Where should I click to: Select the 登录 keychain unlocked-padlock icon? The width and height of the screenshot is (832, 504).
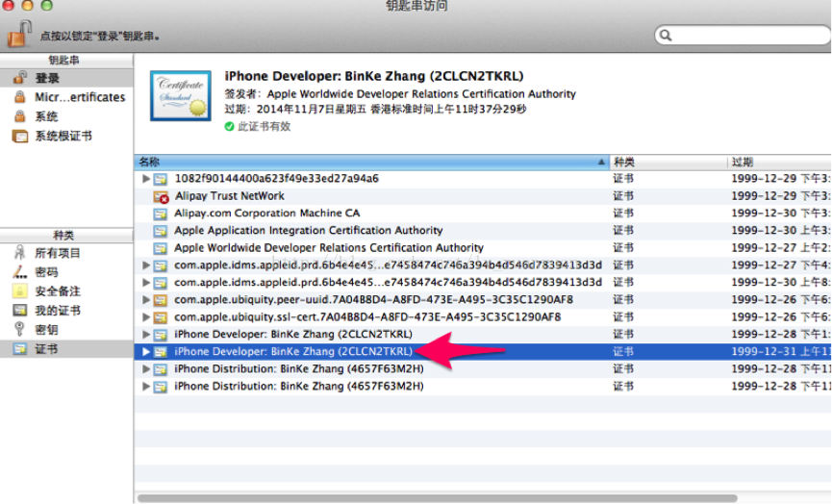19,78
